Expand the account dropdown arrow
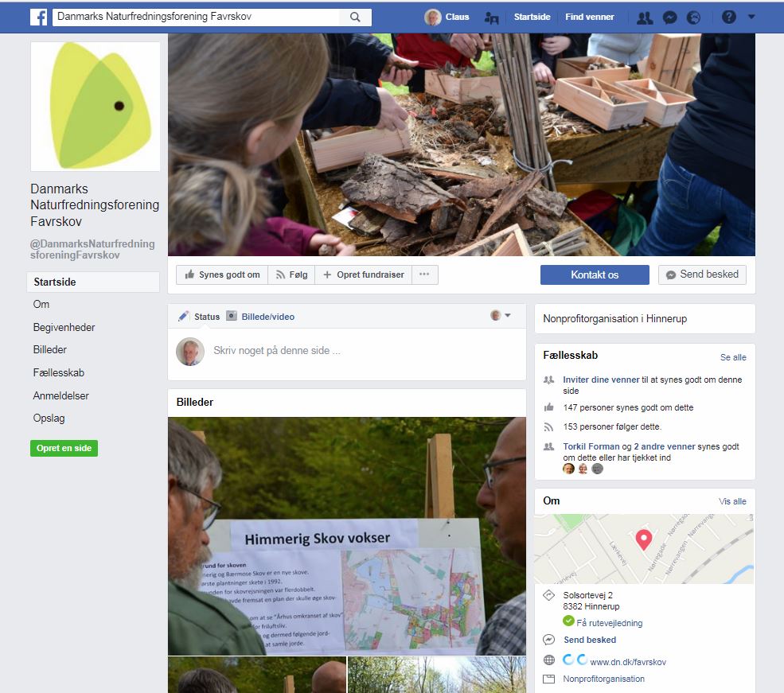 pos(751,17)
